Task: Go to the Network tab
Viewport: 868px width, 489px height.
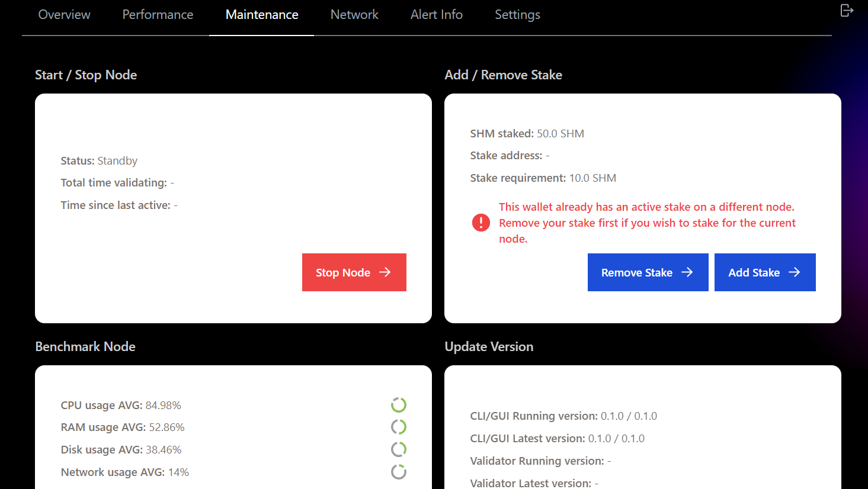Action: [x=354, y=15]
